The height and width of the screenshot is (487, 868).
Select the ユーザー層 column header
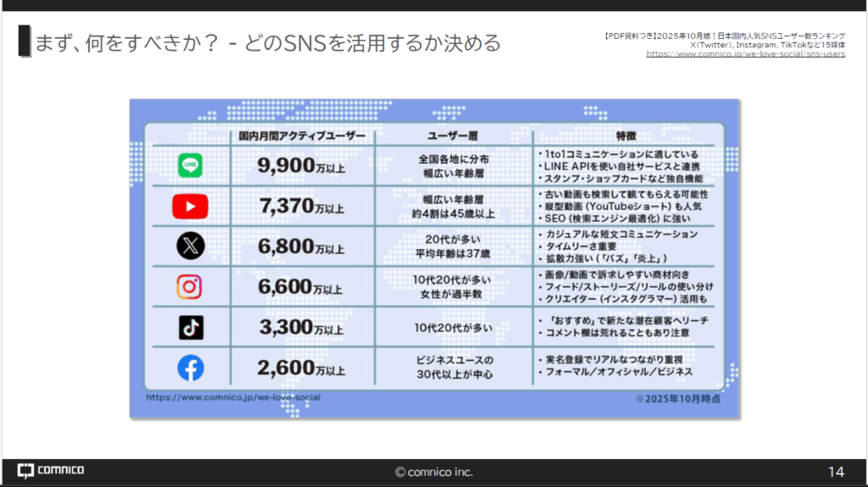453,136
